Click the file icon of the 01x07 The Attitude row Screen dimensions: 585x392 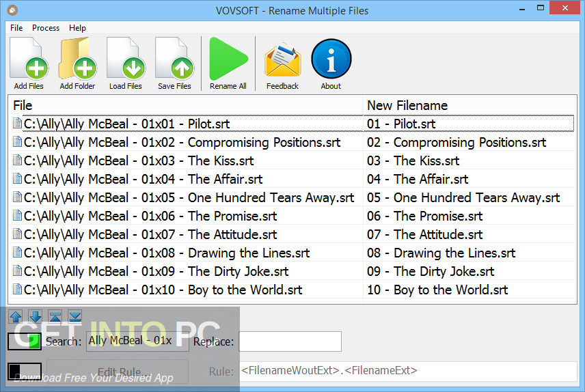17,234
